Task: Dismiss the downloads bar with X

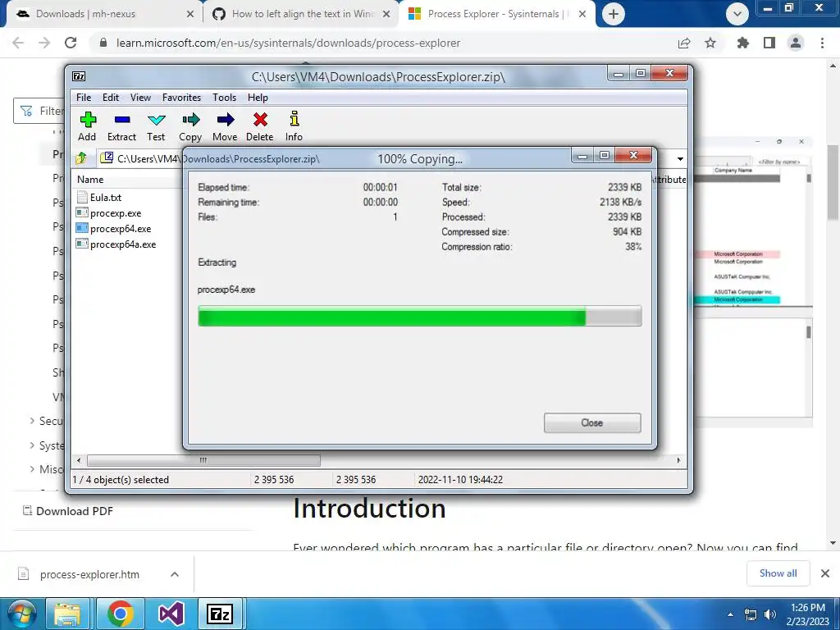Action: pyautogui.click(x=825, y=573)
